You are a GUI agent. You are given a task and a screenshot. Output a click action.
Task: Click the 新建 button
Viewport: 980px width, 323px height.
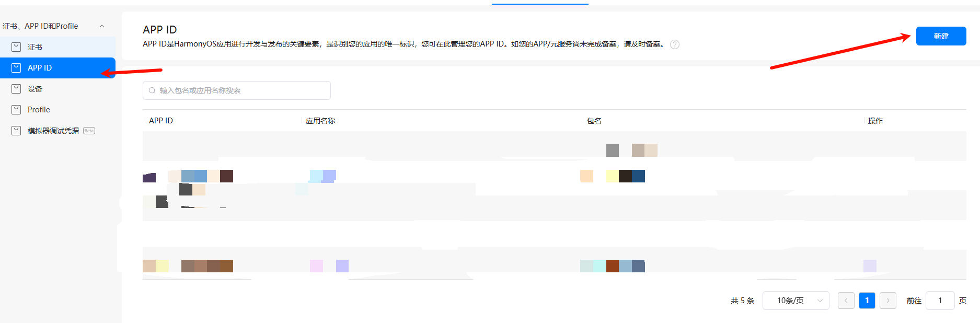[941, 36]
